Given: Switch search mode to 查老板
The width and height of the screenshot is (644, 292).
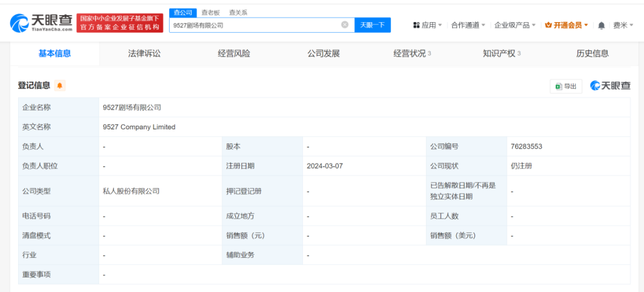Looking at the screenshot, I should [210, 13].
